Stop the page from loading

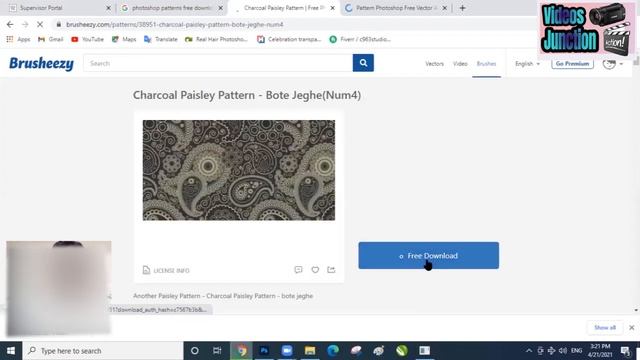[40, 24]
